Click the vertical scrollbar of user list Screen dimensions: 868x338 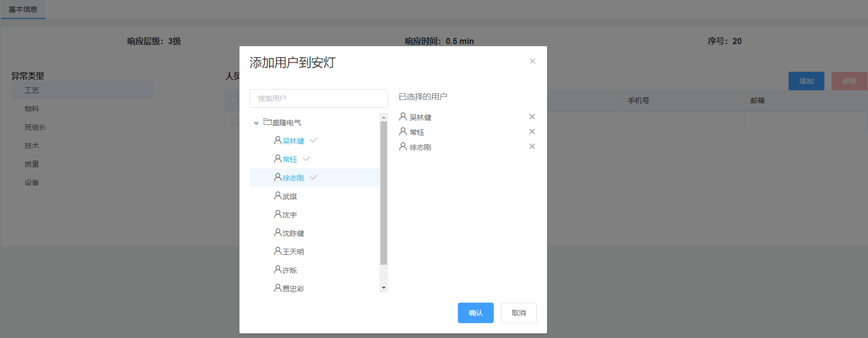pos(383,195)
